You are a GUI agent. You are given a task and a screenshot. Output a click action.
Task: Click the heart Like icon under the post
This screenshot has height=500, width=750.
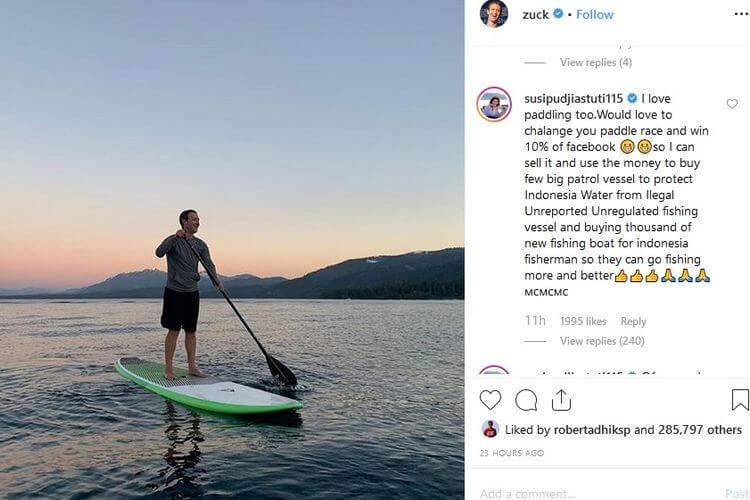click(490, 400)
